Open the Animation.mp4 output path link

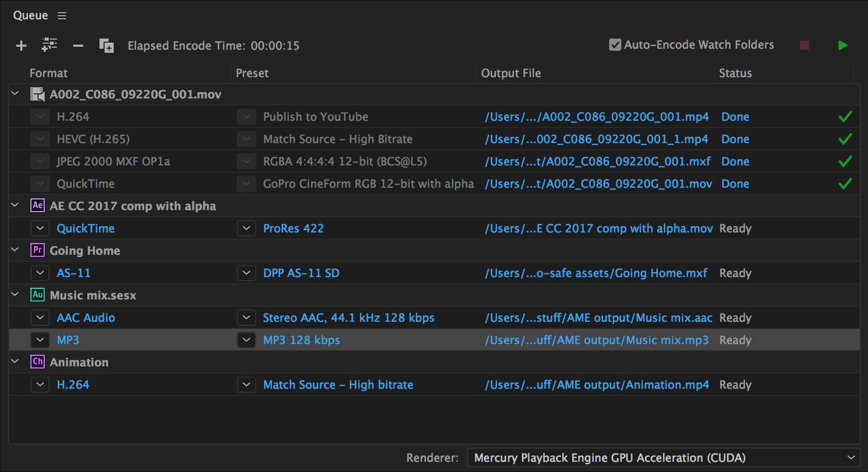[597, 384]
